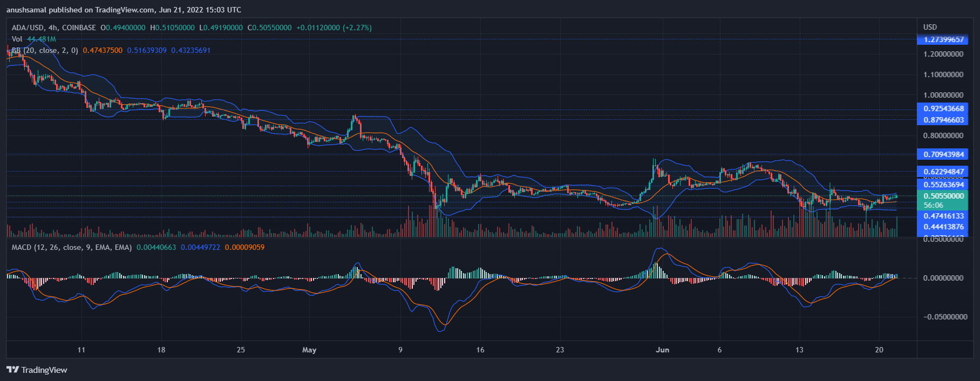Click the MACD zero level axis label
980x381 pixels.
point(943,278)
